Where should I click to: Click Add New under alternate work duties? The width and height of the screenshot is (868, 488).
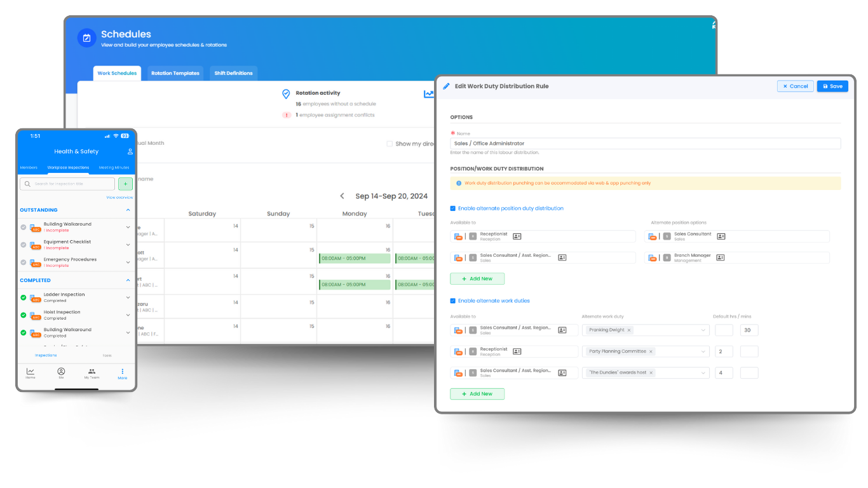tap(477, 393)
